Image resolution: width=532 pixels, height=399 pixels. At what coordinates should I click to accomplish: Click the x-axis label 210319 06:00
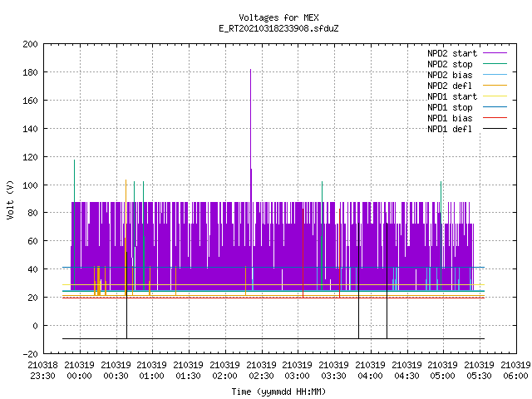[x=515, y=371]
